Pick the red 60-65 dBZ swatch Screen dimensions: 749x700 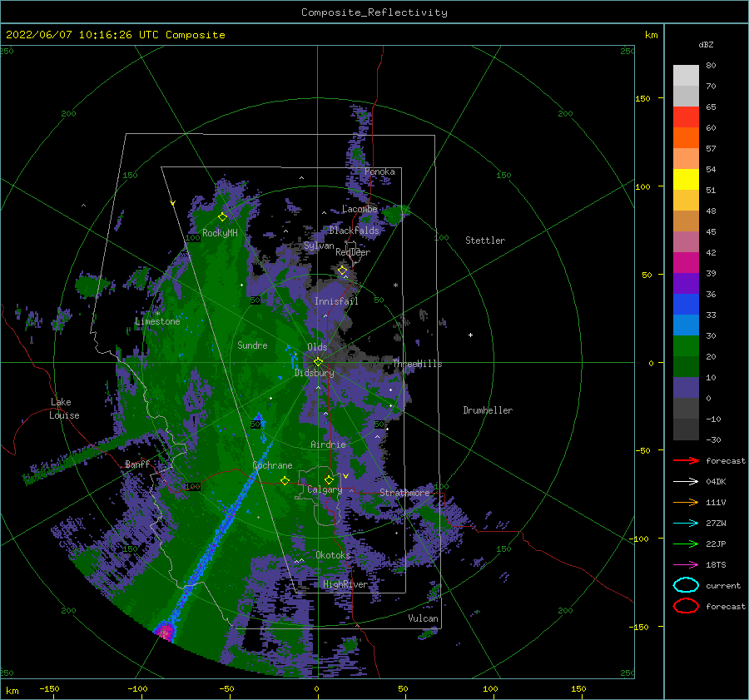pos(686,117)
